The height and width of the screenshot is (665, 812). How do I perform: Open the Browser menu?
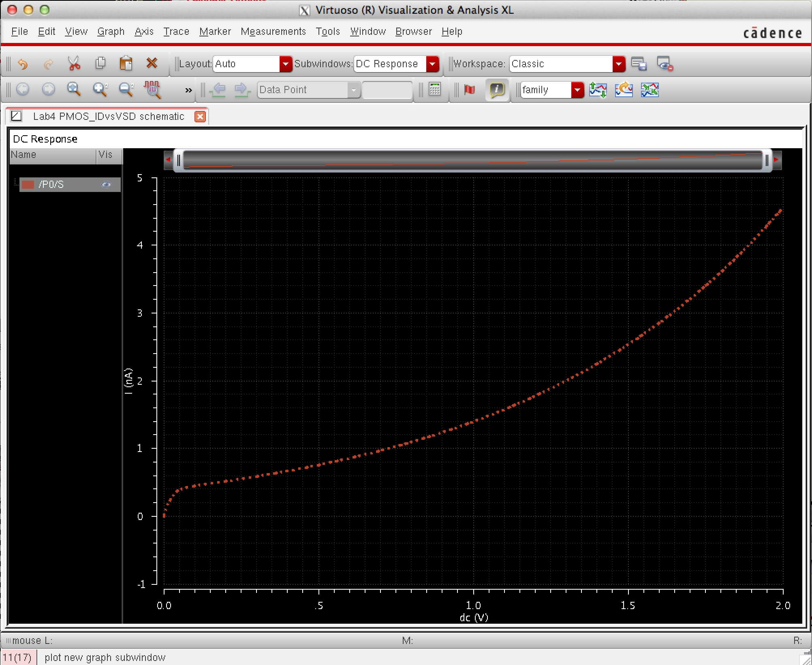[414, 31]
